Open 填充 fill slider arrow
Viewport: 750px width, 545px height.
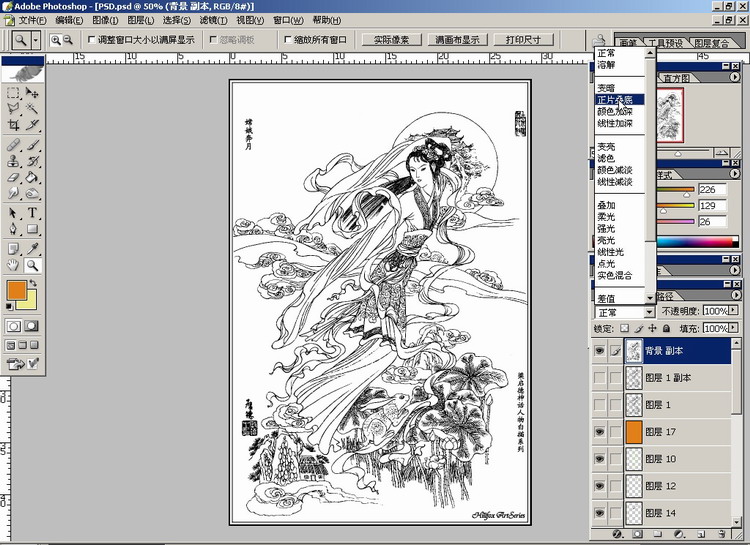coord(733,328)
